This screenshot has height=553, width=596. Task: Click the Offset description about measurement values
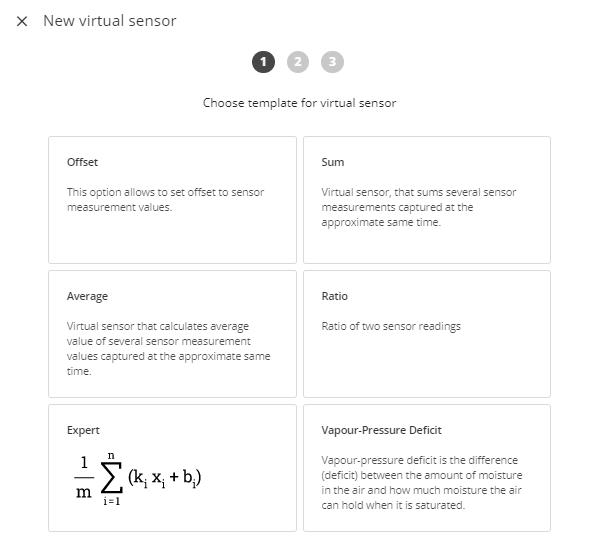click(x=165, y=200)
